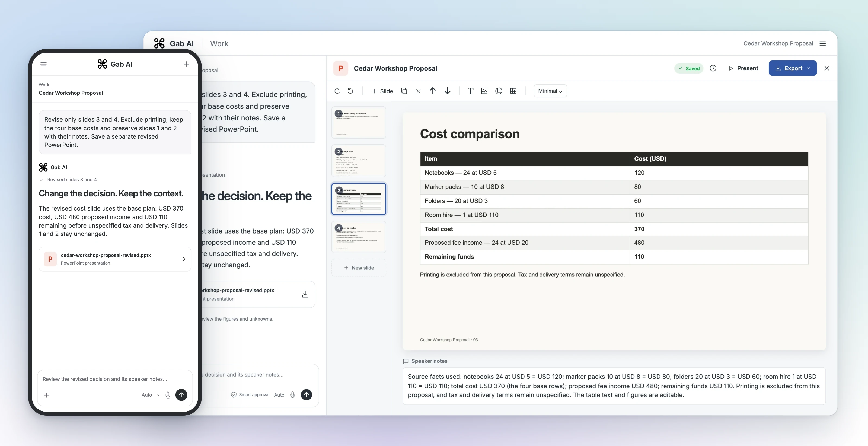868x446 pixels.
Task: Open the Minimal theme dropdown
Action: 550,91
